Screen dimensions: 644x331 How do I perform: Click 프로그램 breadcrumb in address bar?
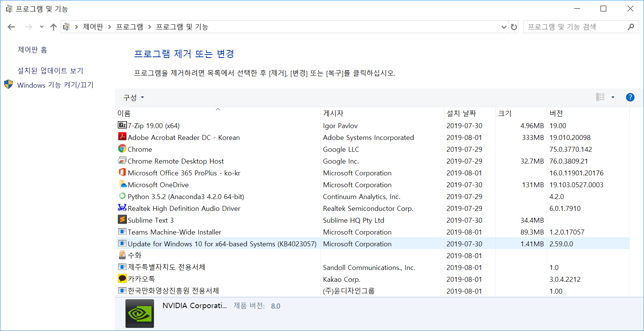coord(130,27)
